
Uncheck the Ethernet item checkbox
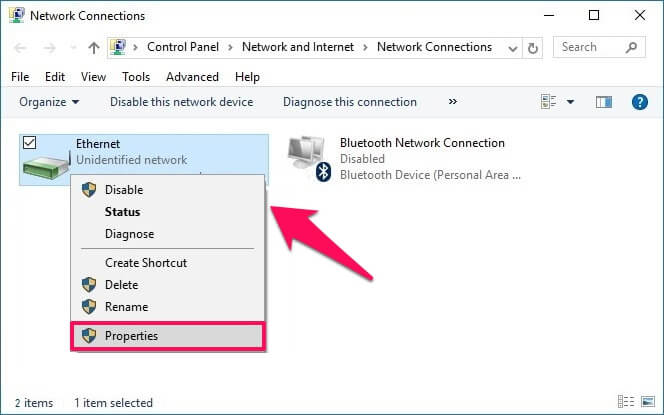tap(28, 143)
